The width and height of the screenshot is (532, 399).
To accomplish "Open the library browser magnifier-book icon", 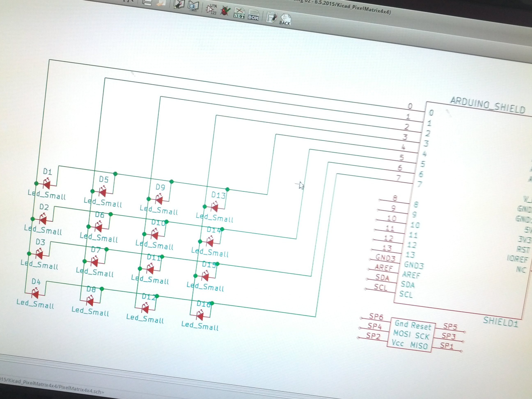I will 193,6.
